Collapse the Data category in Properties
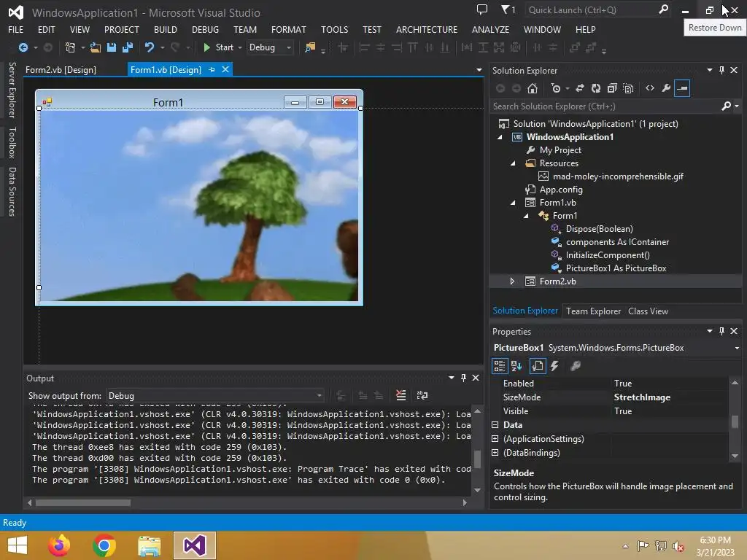747x560 pixels. point(495,425)
